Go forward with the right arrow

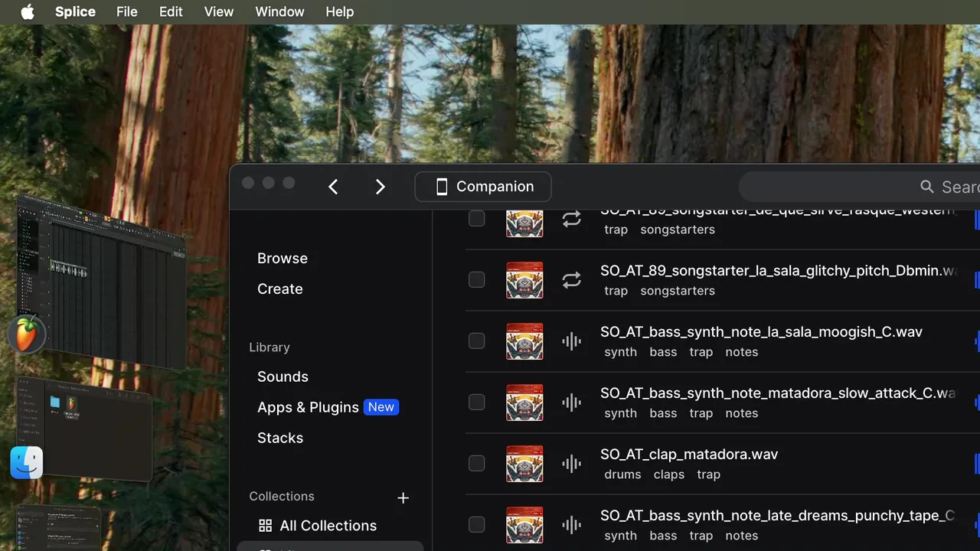pyautogui.click(x=381, y=187)
